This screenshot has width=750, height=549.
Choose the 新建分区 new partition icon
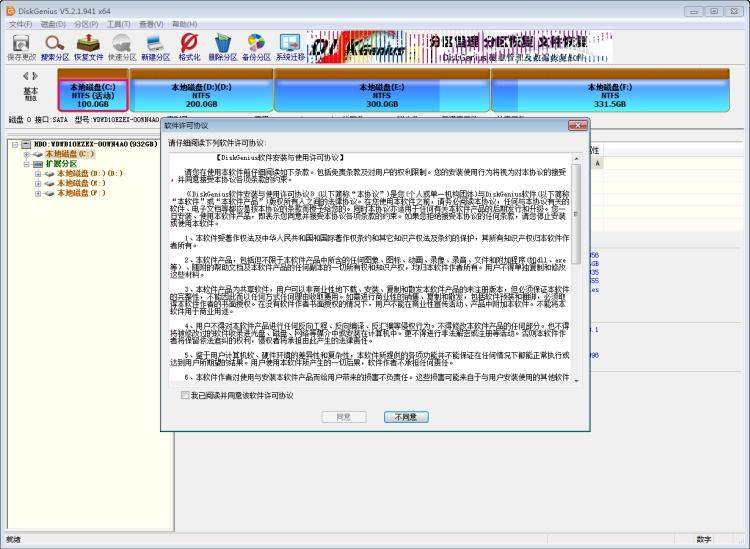point(155,47)
